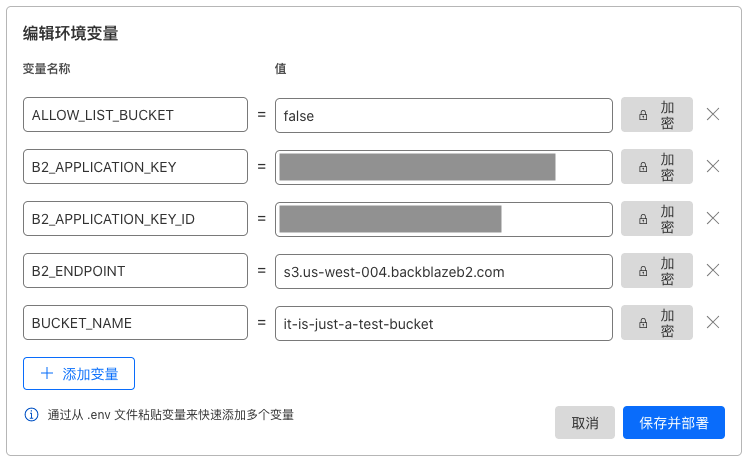Toggle encryption for BUCKET_NAME

[657, 323]
